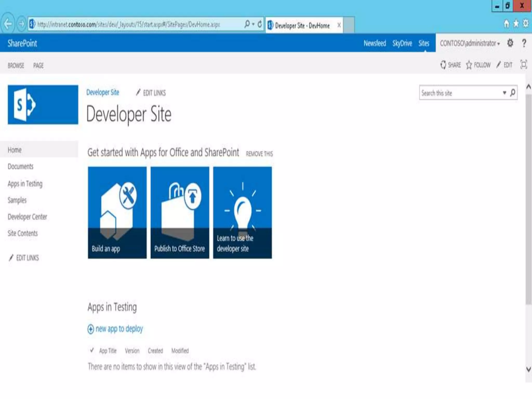Screen dimensions: 532x399
Task: Click the Build an app tile
Action: coord(117,212)
